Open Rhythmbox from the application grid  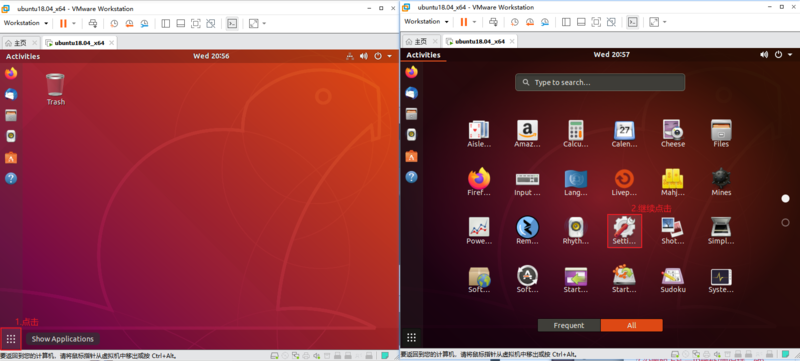click(x=576, y=230)
